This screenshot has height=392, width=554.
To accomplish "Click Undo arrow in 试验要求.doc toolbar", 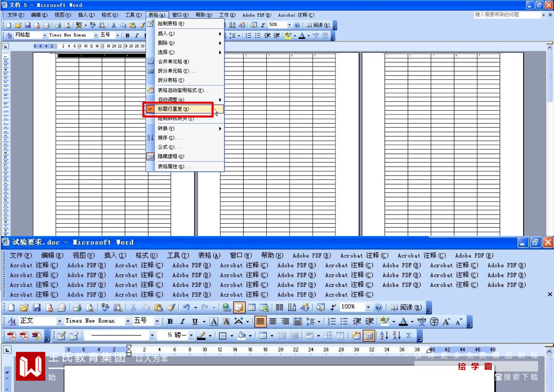I will 186,307.
